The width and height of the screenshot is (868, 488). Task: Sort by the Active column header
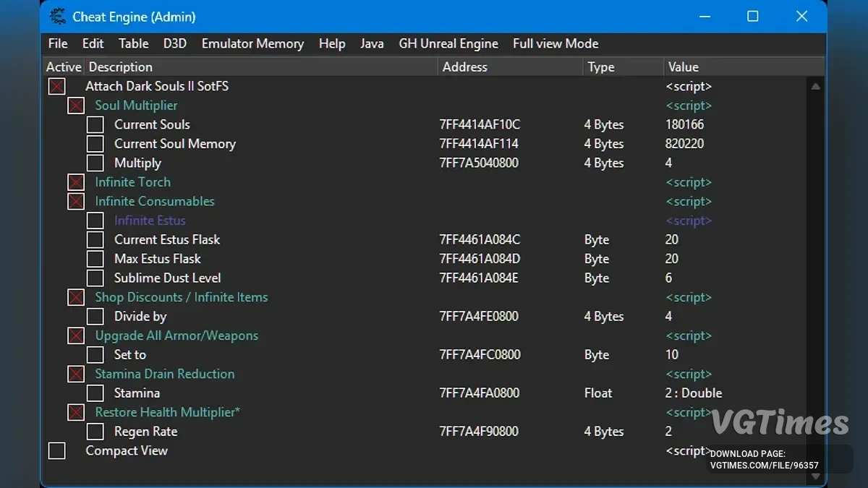[x=64, y=67]
